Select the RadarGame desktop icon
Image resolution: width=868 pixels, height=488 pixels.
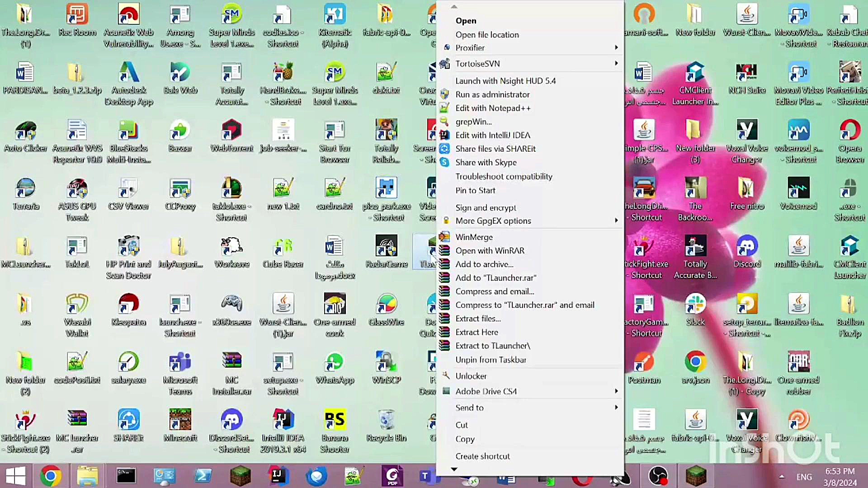click(386, 251)
